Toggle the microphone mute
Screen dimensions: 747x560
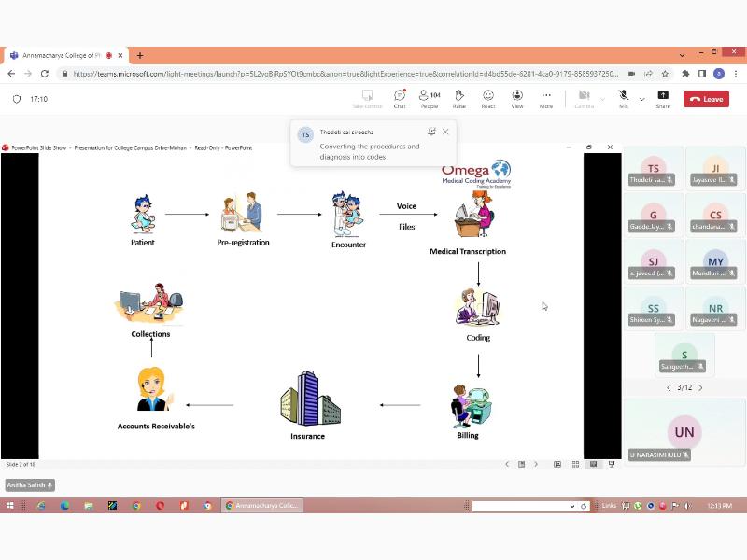coord(623,97)
